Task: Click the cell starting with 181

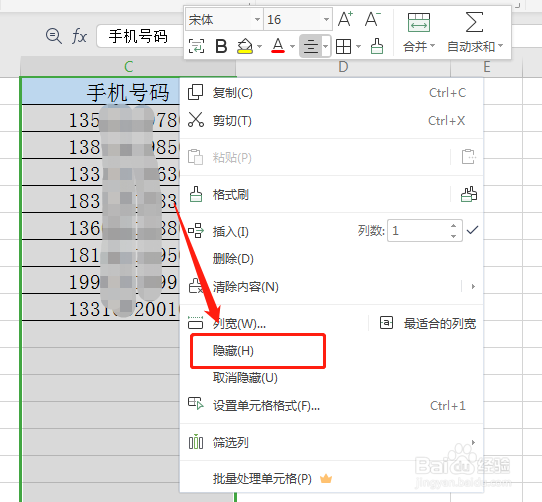Action: point(101,253)
